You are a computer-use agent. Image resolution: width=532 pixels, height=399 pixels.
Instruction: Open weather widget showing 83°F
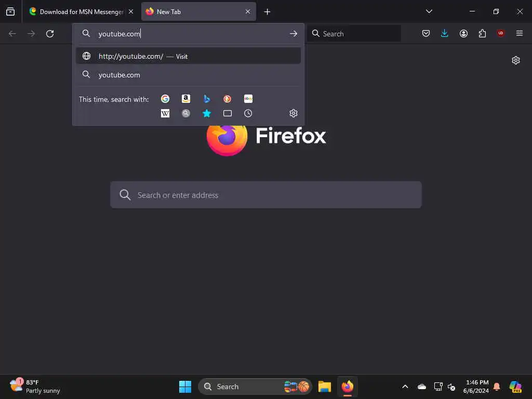35,387
